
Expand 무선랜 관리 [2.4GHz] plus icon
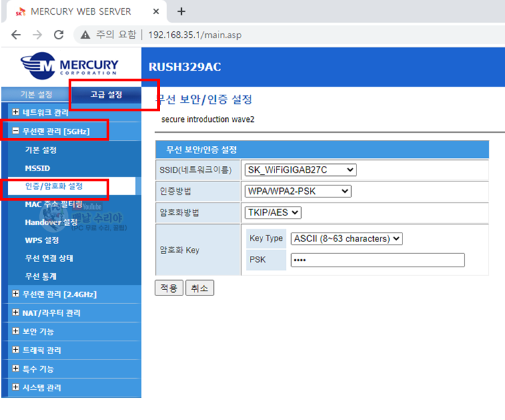[x=15, y=293]
